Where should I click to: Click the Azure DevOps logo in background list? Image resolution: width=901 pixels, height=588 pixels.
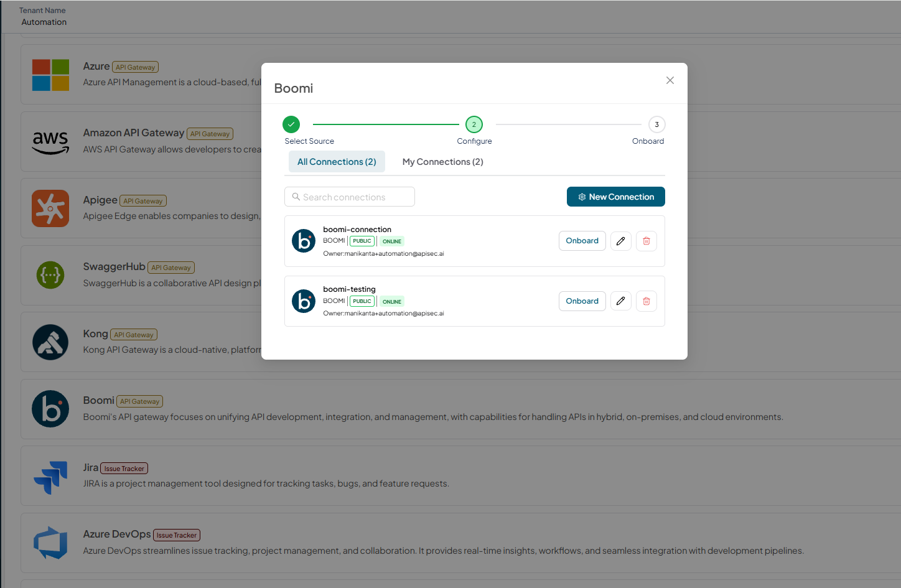(x=50, y=543)
